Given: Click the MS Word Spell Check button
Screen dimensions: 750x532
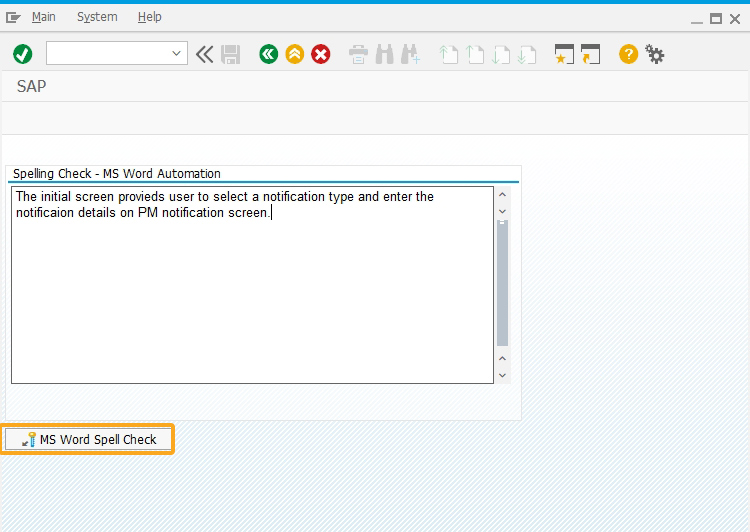Looking at the screenshot, I should [88, 439].
